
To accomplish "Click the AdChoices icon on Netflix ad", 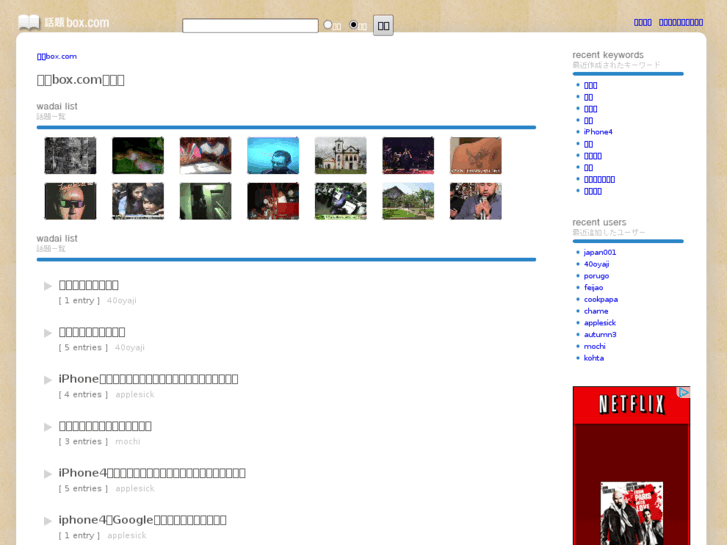I will tap(684, 392).
